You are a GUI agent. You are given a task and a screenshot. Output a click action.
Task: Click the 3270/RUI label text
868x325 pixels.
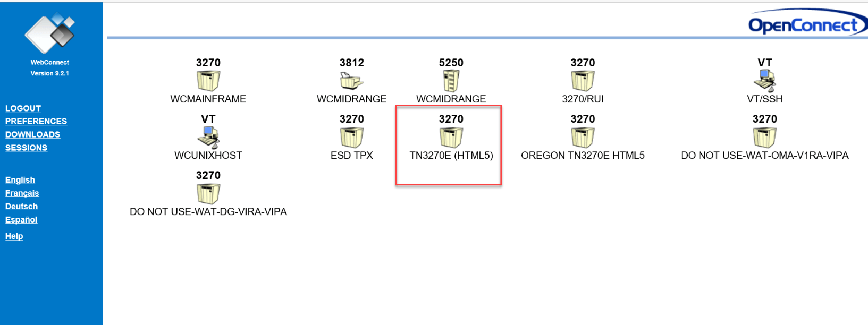pyautogui.click(x=583, y=99)
